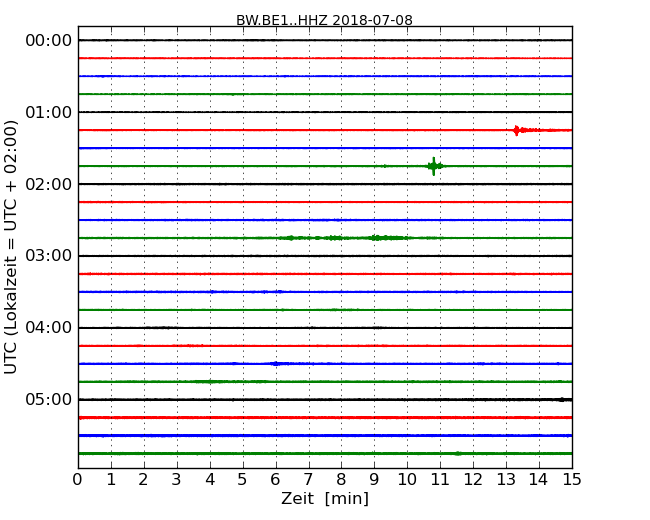Click the x-axis tick label 0
Screen dimensions: 650x520
78,480
